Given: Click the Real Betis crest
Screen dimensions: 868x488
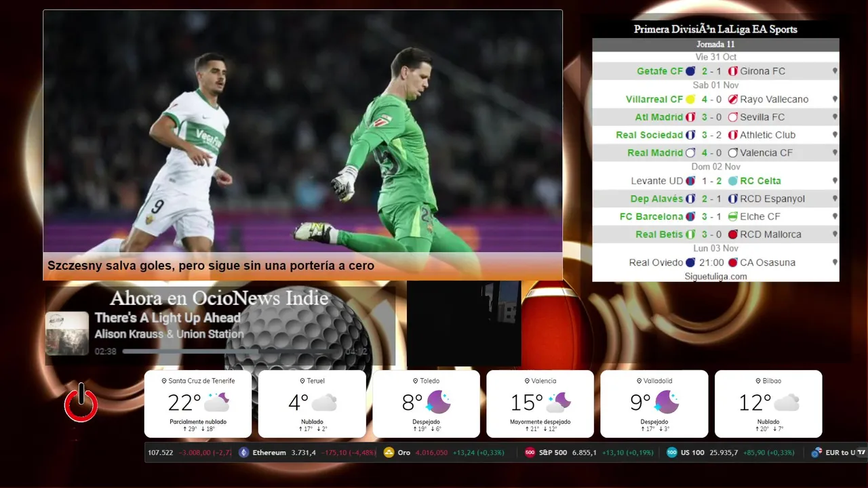Looking at the screenshot, I should coord(690,235).
